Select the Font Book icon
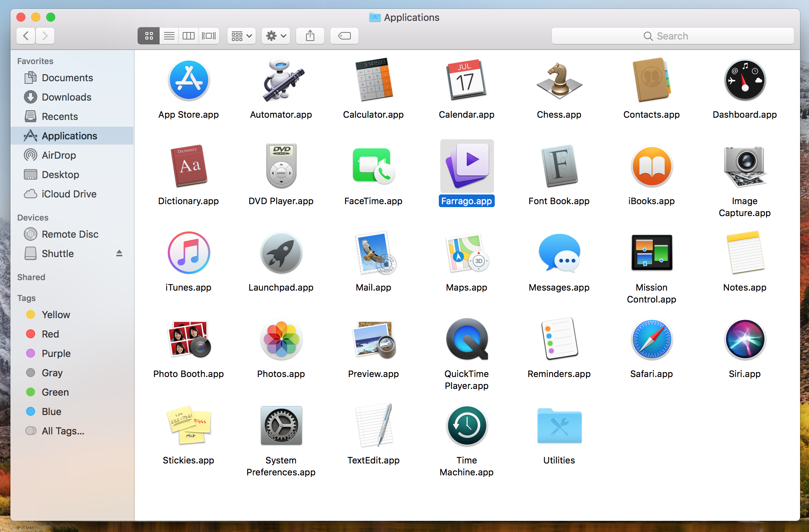 tap(559, 166)
